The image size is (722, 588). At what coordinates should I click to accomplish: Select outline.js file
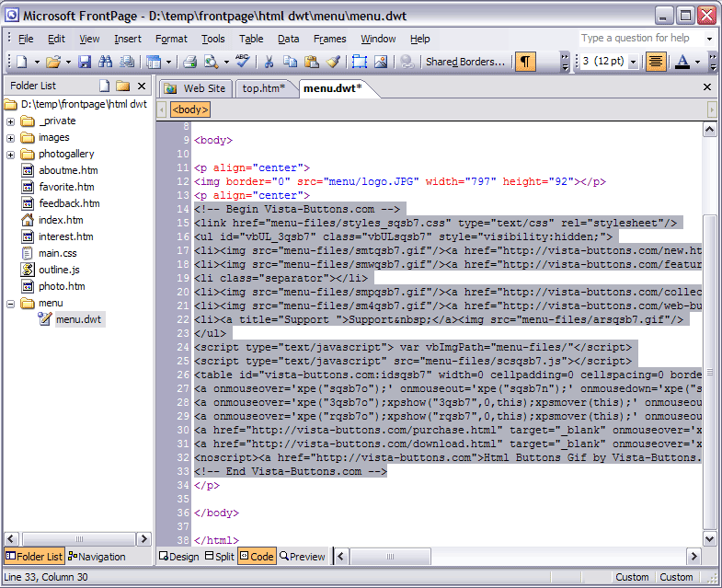click(59, 270)
